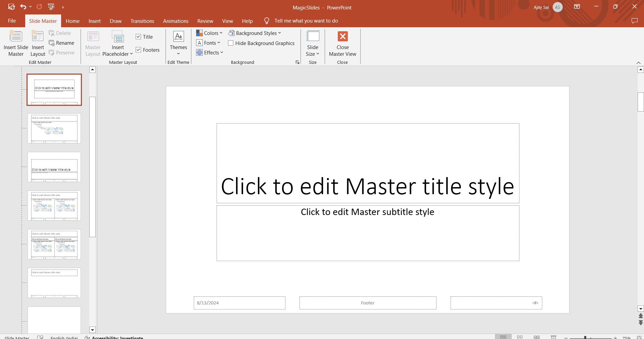
Task: Open the Fonts dropdown
Action: point(209,43)
